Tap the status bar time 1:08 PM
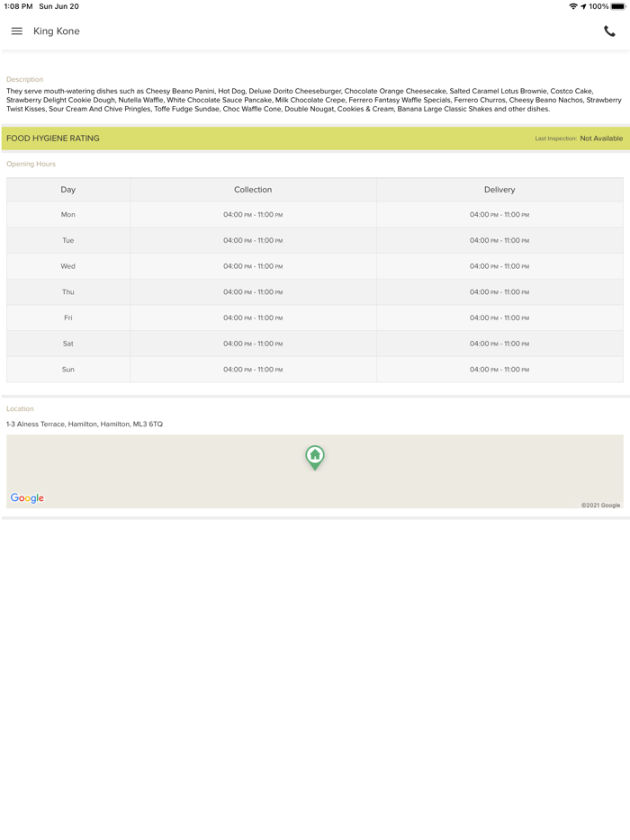Viewport: 630px width, 840px height. [x=18, y=6]
